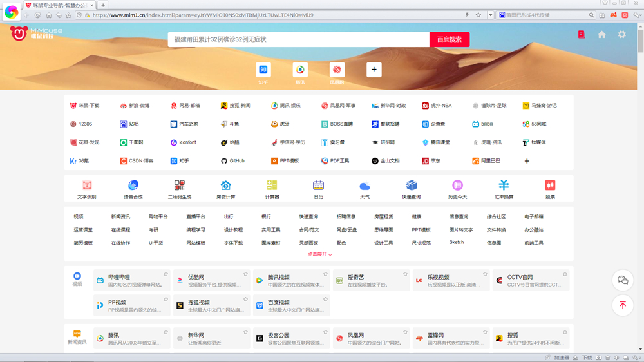Open the 极客公园 news card

[292, 338]
